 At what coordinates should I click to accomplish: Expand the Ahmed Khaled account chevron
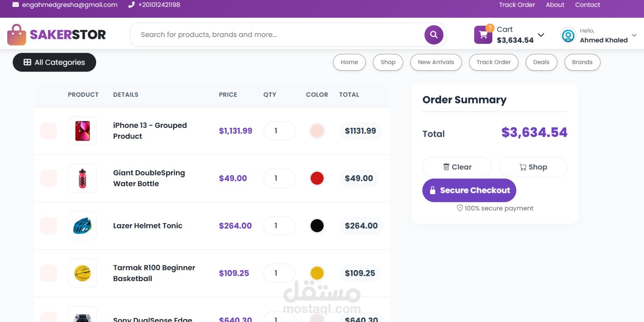(x=634, y=35)
